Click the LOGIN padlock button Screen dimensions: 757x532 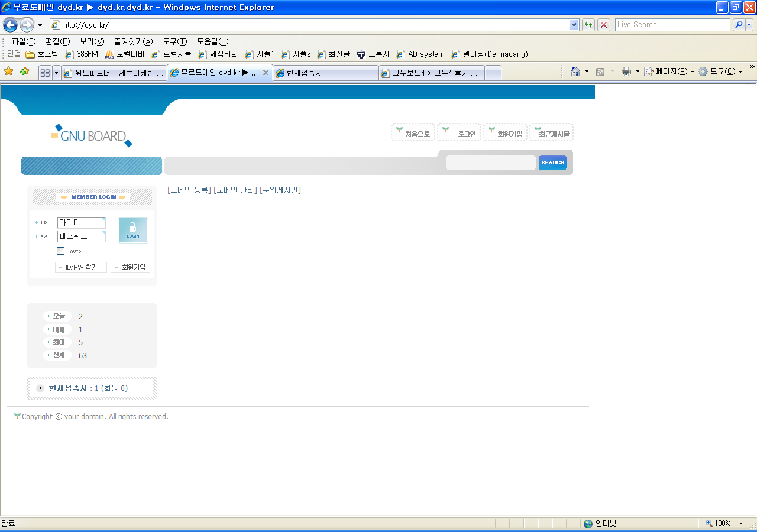[133, 230]
